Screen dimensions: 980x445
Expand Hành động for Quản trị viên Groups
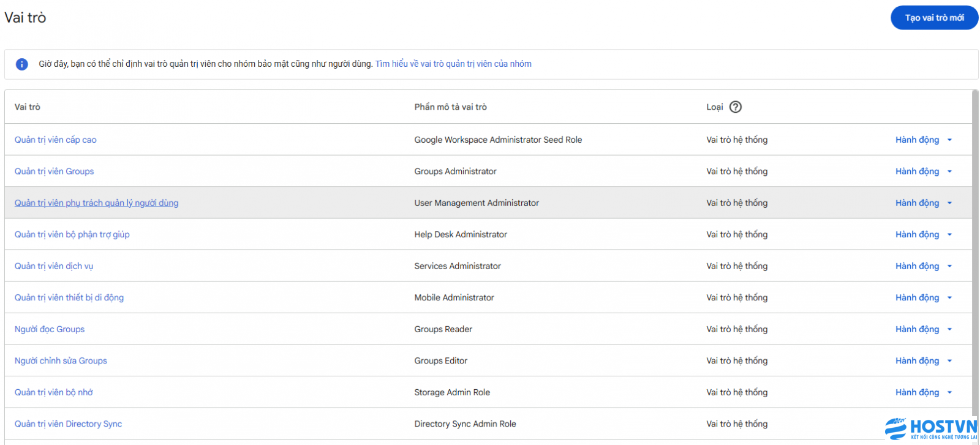pos(924,171)
